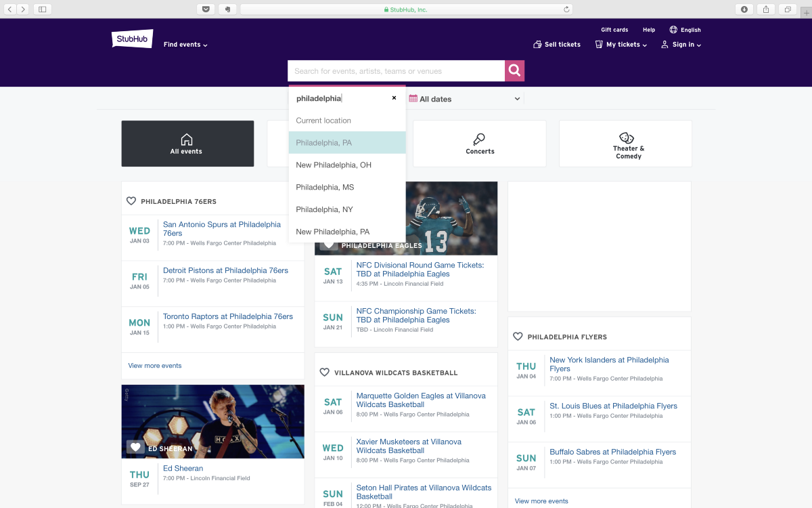Click the Safari share icon
Image resolution: width=812 pixels, height=508 pixels.
pyautogui.click(x=766, y=9)
